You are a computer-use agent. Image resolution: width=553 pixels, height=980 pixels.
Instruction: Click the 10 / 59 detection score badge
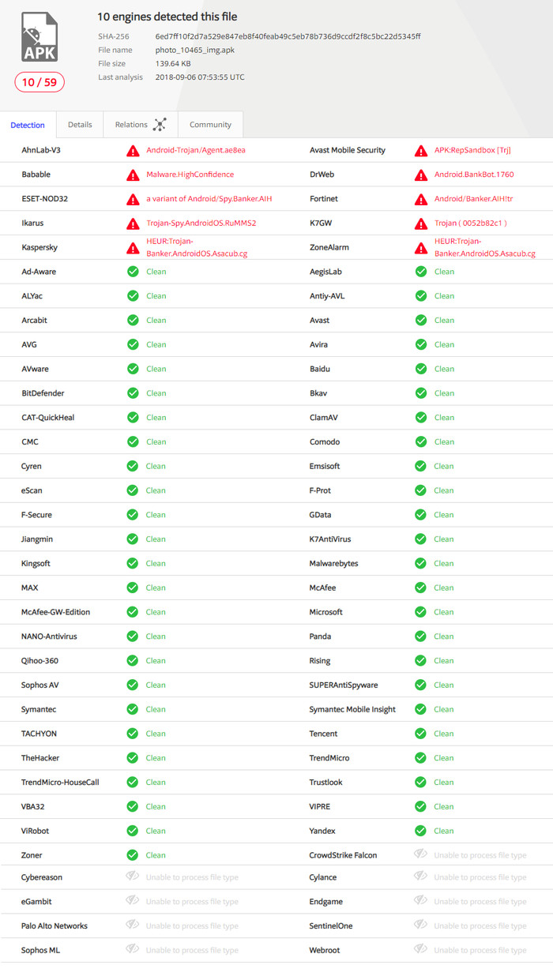coord(39,82)
